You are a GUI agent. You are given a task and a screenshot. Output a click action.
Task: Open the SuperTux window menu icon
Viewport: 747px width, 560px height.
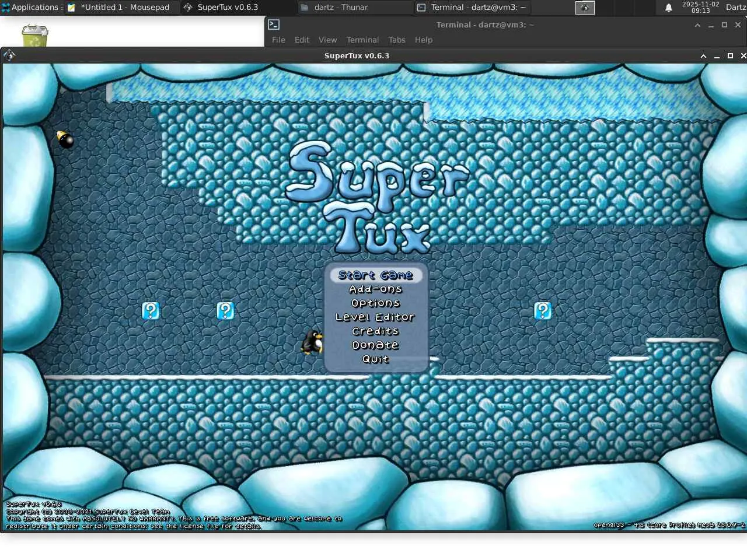[9, 55]
